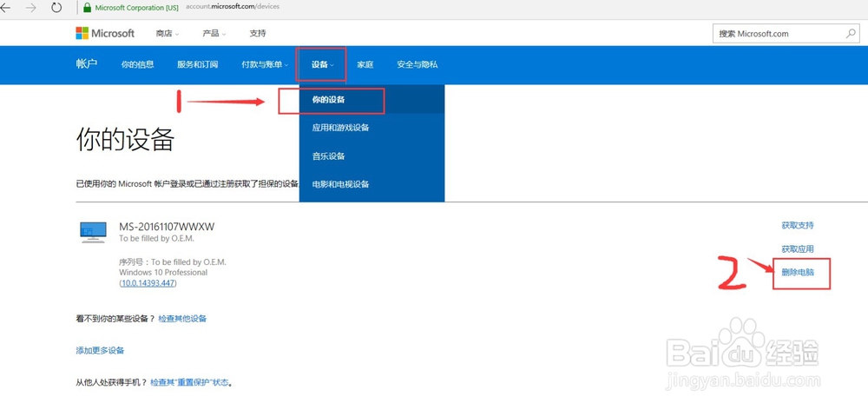Screen dimensions: 868x410
Task: Open the 家庭 tab
Action: [365, 65]
